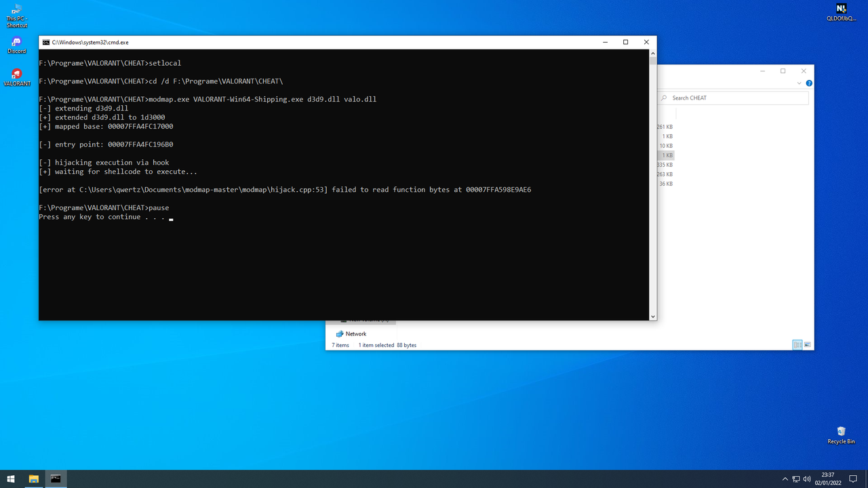Click the '1 item selected 88 bytes' status text
This screenshot has height=488, width=868.
coord(387,345)
